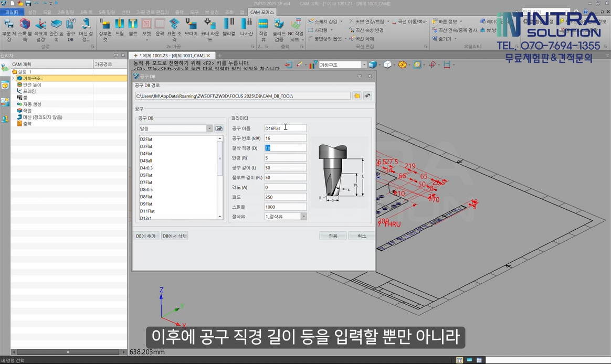Click the DB에서 삭제 button
Screen dimensions: 611x364
click(x=175, y=236)
